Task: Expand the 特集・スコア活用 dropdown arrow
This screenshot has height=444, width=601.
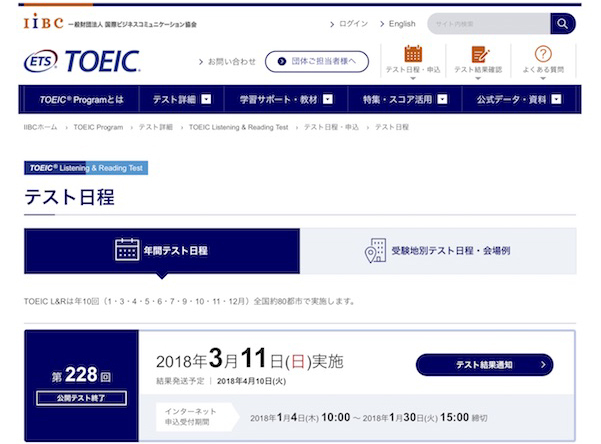Action: click(x=442, y=99)
